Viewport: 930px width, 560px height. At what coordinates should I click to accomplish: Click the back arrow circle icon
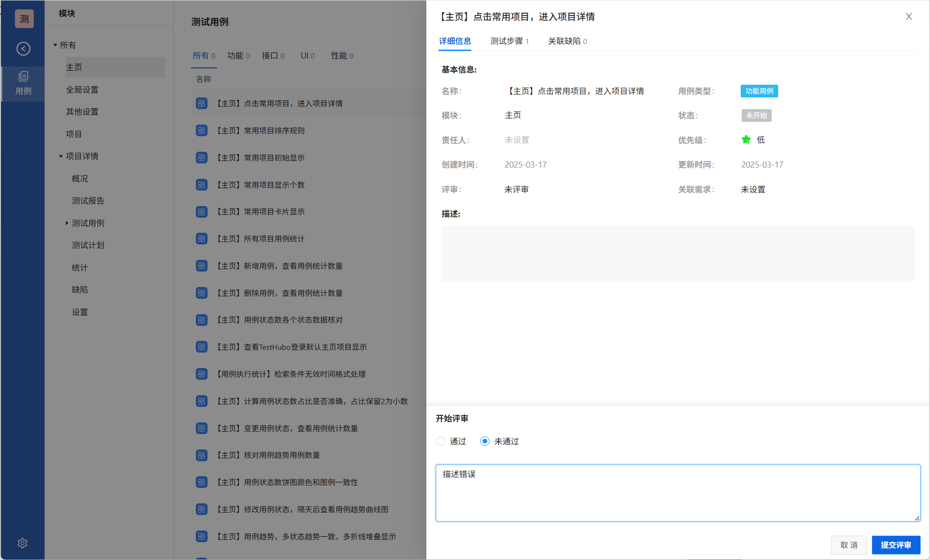point(23,49)
